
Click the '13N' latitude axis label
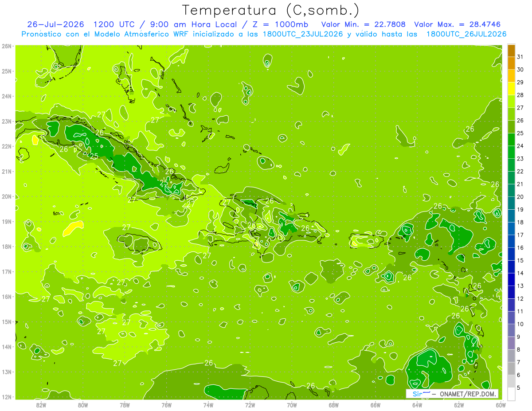pyautogui.click(x=6, y=372)
